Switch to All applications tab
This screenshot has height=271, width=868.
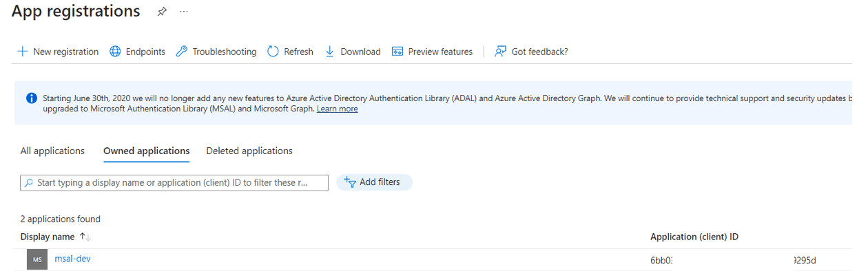(52, 151)
